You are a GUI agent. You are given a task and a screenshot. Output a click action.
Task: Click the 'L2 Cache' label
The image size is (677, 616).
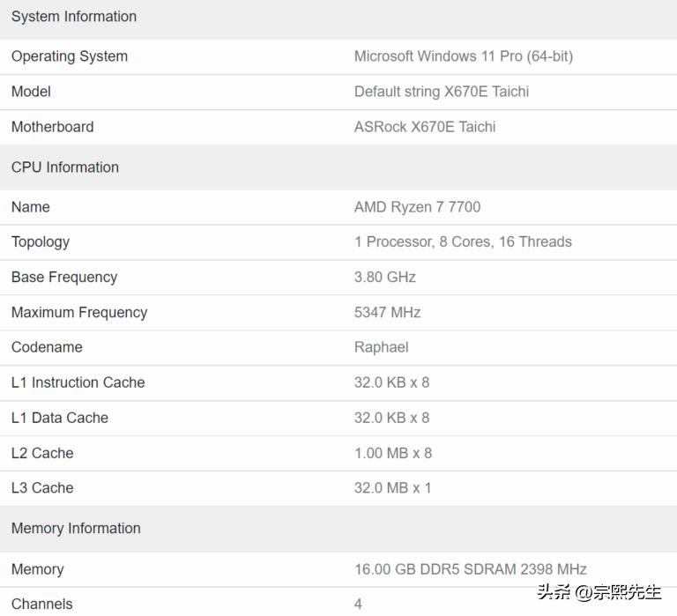coord(42,453)
